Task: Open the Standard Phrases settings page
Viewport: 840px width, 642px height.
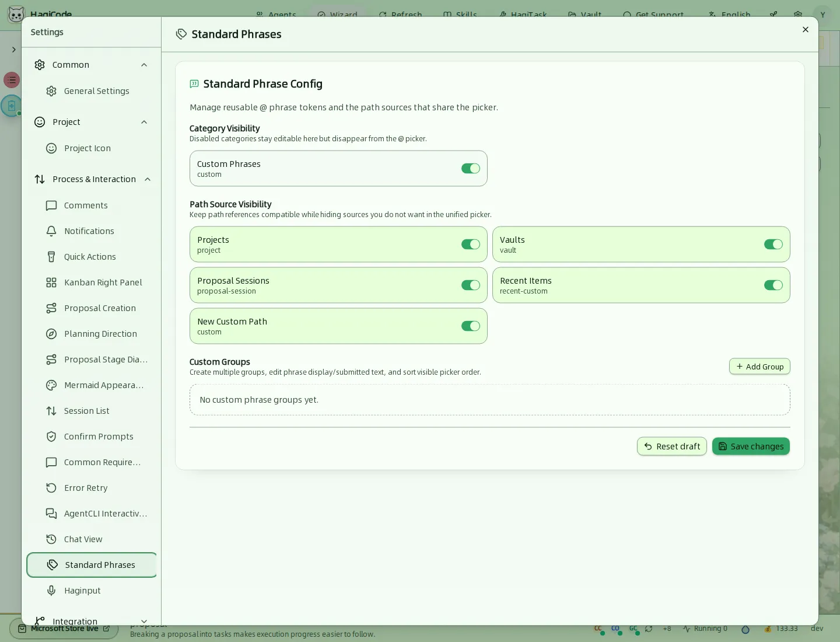Action: (92, 565)
